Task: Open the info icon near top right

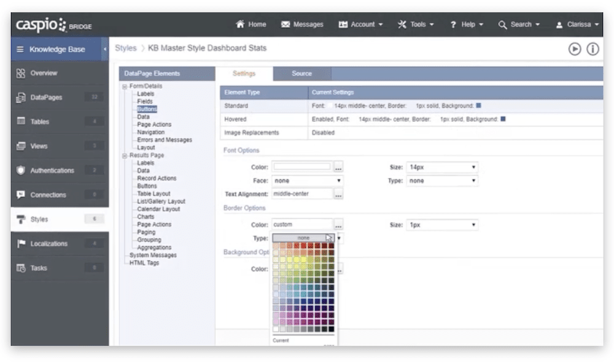Action: (593, 49)
